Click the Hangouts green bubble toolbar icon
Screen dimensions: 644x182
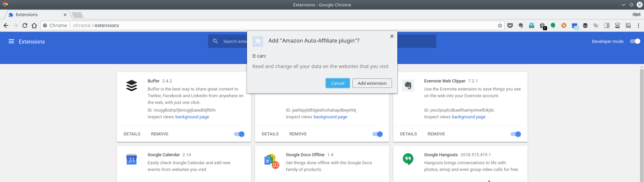553,25
